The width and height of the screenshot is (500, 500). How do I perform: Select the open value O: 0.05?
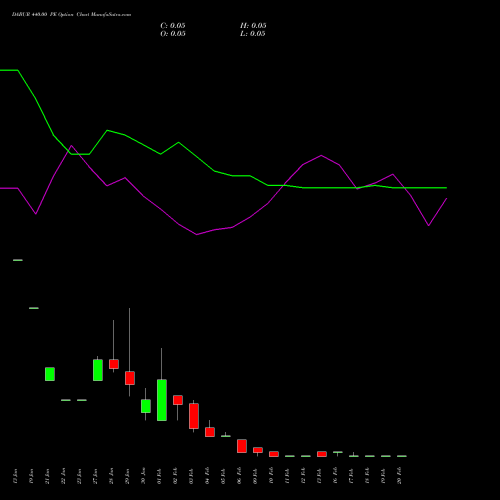coord(173,34)
